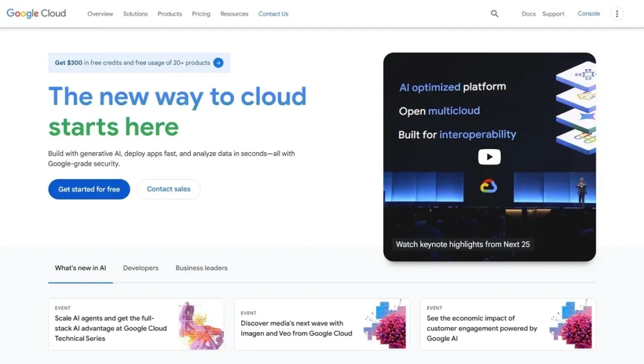Open the Pricing page
Image resolution: width=644 pixels, height=364 pixels.
point(201,13)
